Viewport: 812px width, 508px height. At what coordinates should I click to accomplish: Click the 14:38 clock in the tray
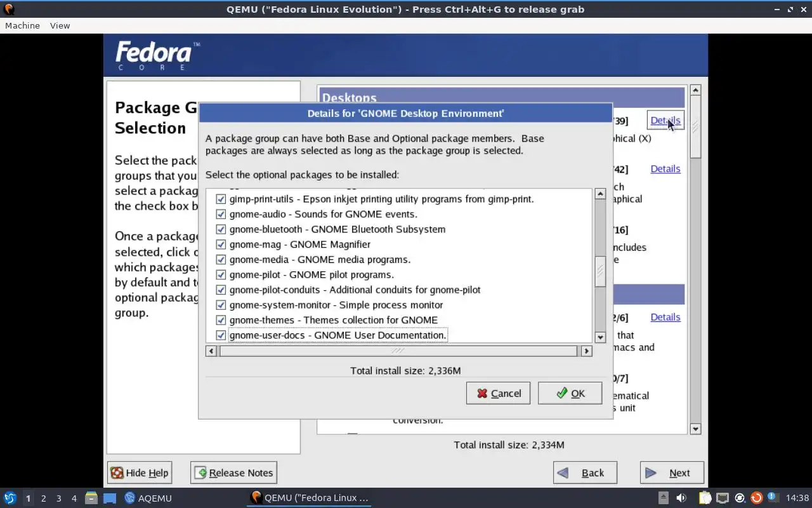coord(797,498)
